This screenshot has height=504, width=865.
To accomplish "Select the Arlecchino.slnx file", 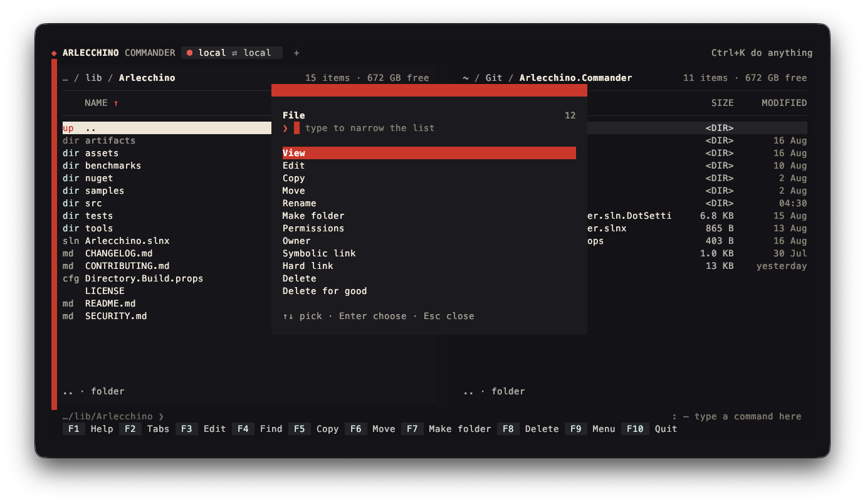I will tap(167, 241).
